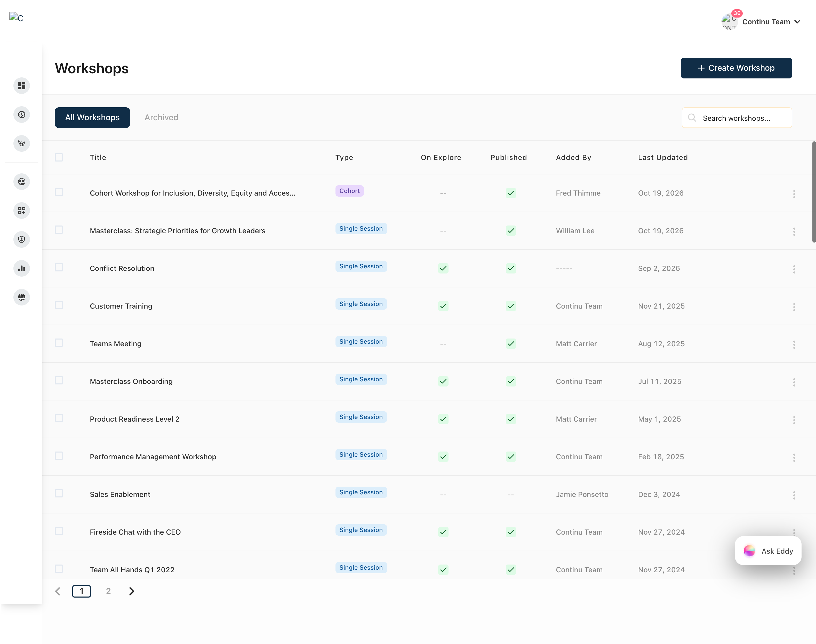This screenshot has height=644, width=816.
Task: Open three-dot menu for Conflict Resolution
Action: click(794, 269)
